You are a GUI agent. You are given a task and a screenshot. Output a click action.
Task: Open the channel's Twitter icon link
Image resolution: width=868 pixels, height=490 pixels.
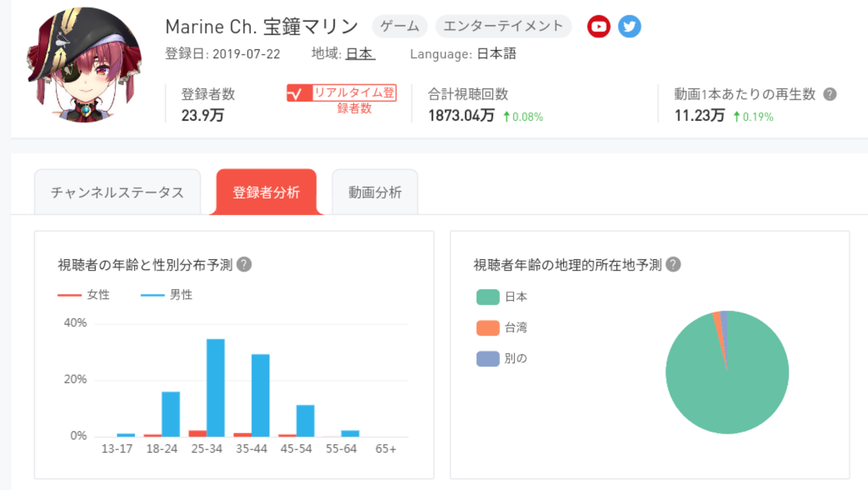(629, 26)
